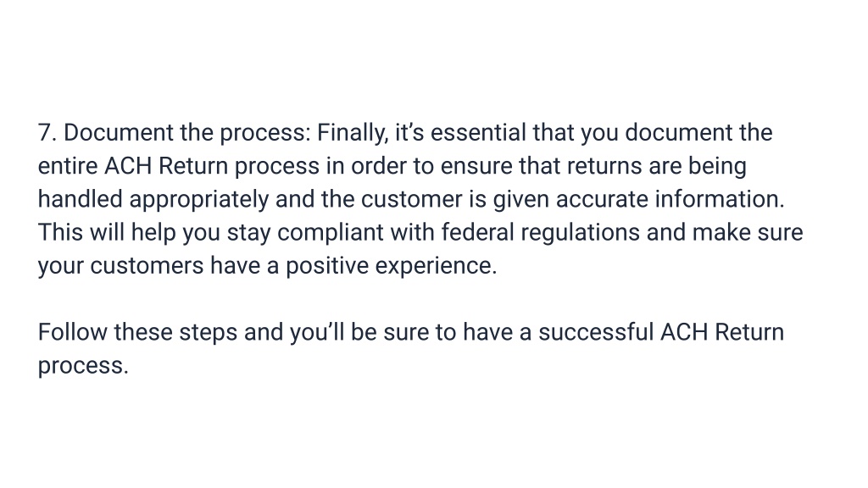Click "ACH Return" in the closing sentence

(722, 332)
